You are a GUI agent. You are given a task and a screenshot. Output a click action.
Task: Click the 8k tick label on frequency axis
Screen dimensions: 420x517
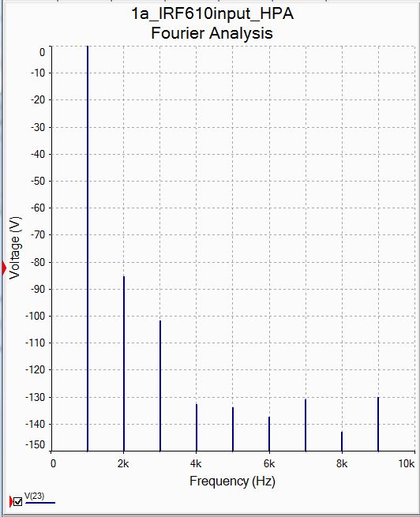click(x=342, y=463)
